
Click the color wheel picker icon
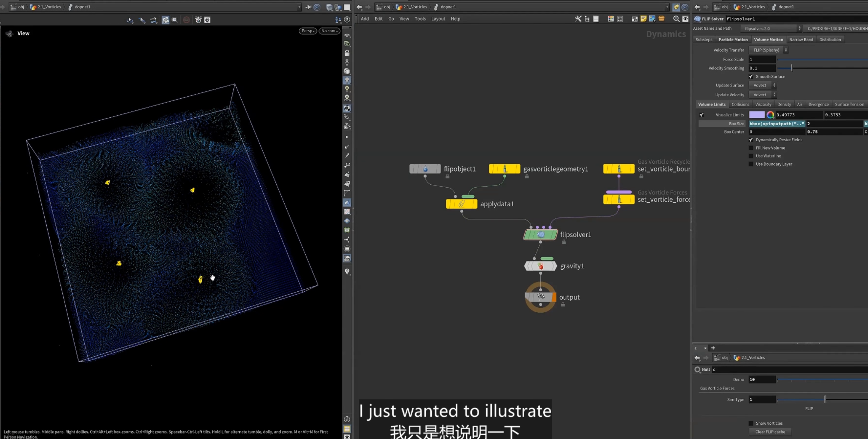point(770,115)
